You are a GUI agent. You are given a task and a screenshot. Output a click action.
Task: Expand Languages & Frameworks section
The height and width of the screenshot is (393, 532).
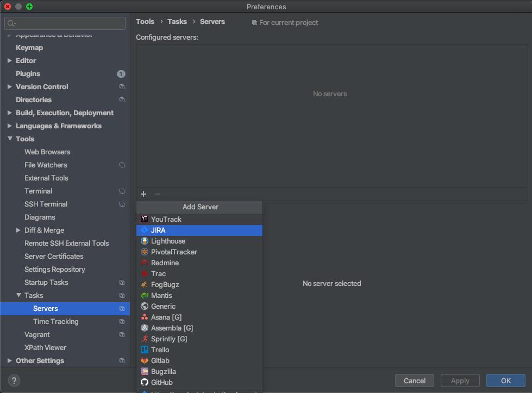[x=9, y=126]
